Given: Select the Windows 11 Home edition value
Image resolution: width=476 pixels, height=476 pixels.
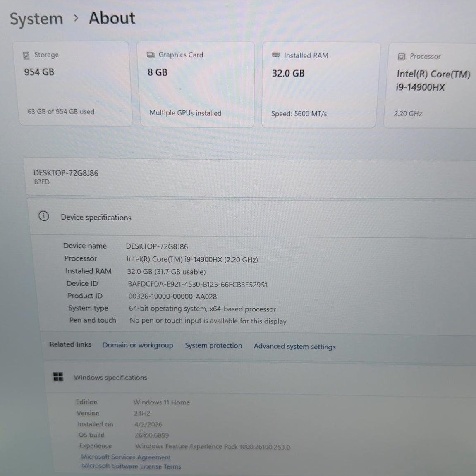Looking at the screenshot, I should point(162,402).
